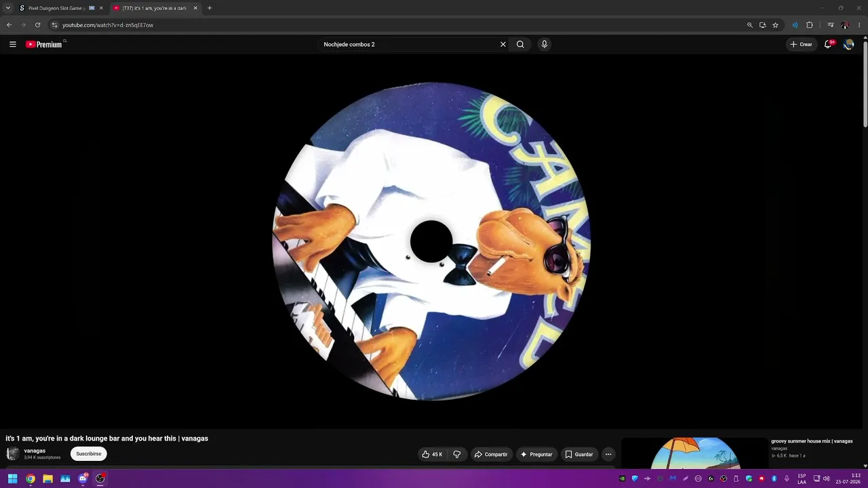This screenshot has width=868, height=488.
Task: Open the volume speaker tray icon
Action: click(826, 479)
